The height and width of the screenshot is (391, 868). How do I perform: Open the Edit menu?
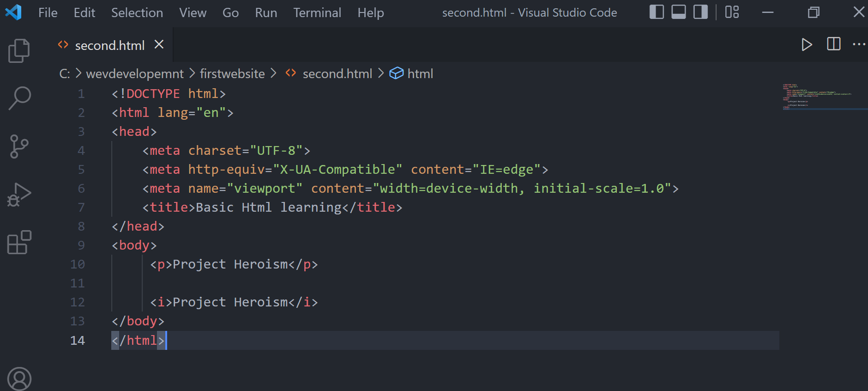[x=84, y=12]
